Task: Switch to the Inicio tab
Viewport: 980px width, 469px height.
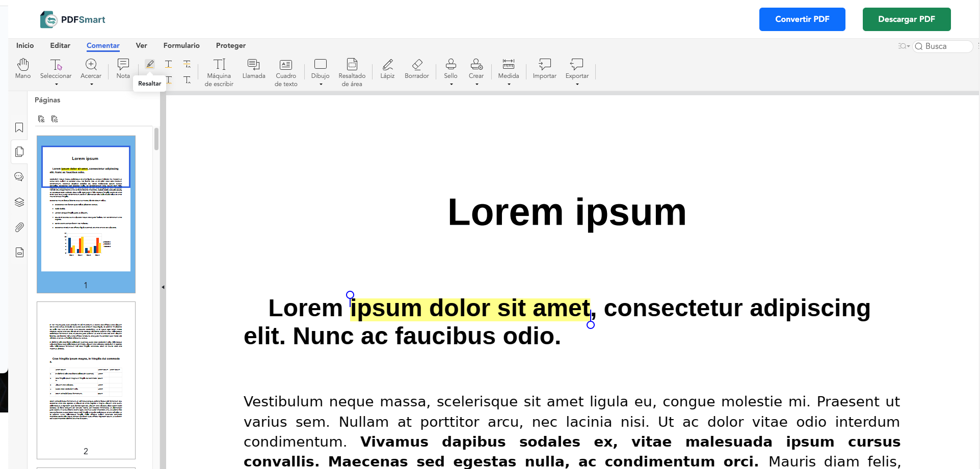Action: (x=25, y=45)
